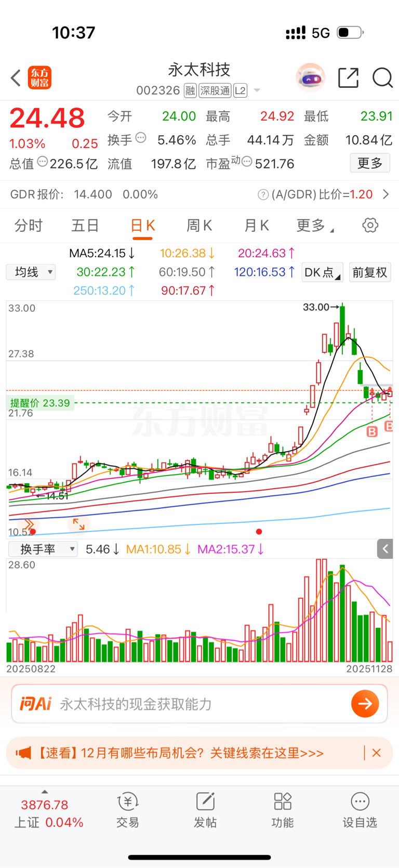Open 前复权 adjustment selector
The height and width of the screenshot is (868, 399).
pos(369,272)
